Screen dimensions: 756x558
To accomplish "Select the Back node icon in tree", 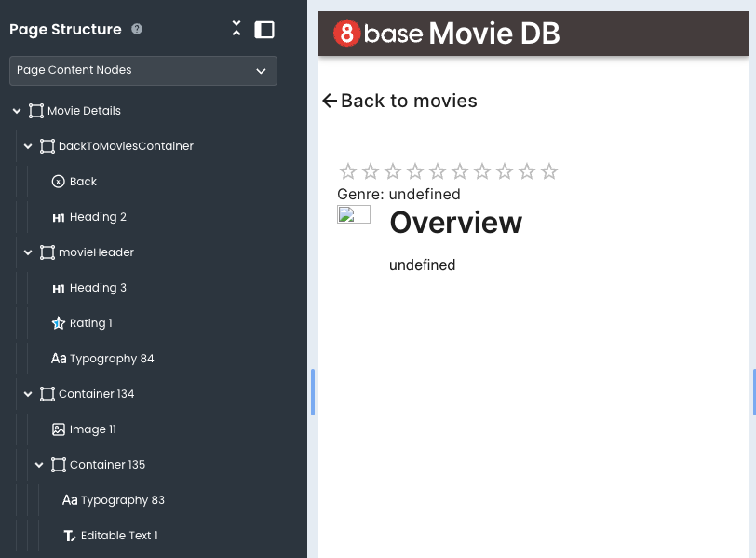I will (59, 182).
